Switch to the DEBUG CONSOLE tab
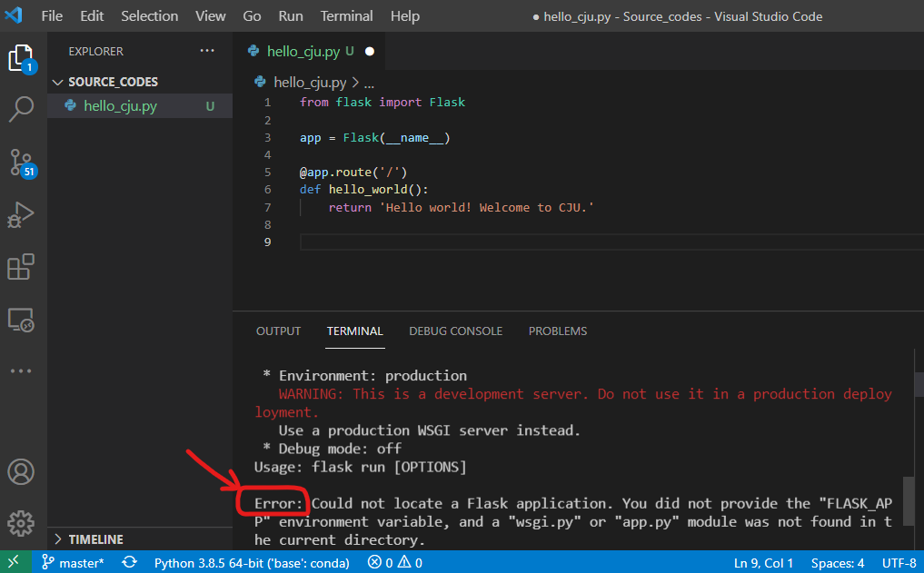 pos(455,331)
